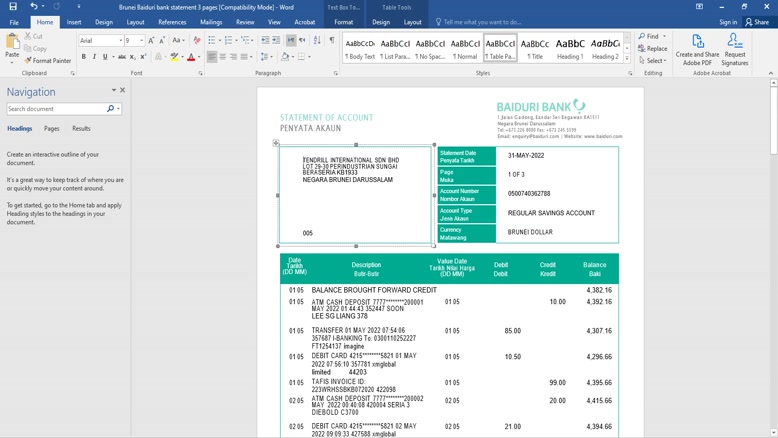Open the Arial font name dropdown

coord(121,41)
